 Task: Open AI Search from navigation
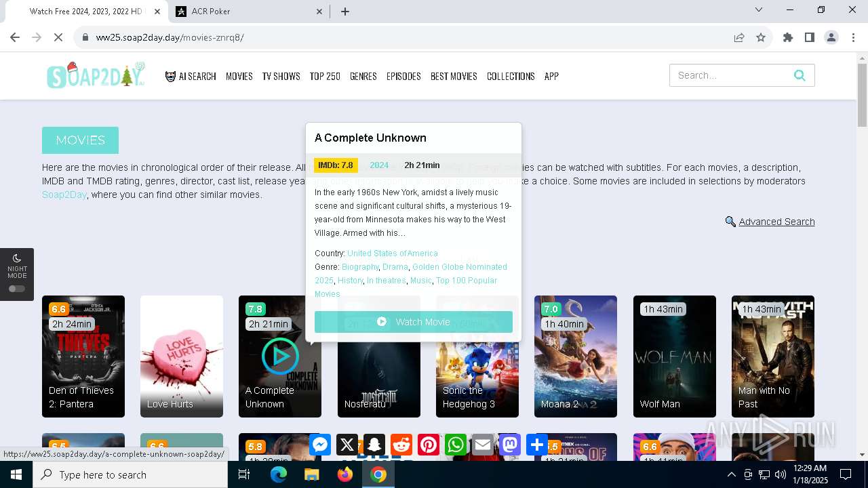[191, 76]
